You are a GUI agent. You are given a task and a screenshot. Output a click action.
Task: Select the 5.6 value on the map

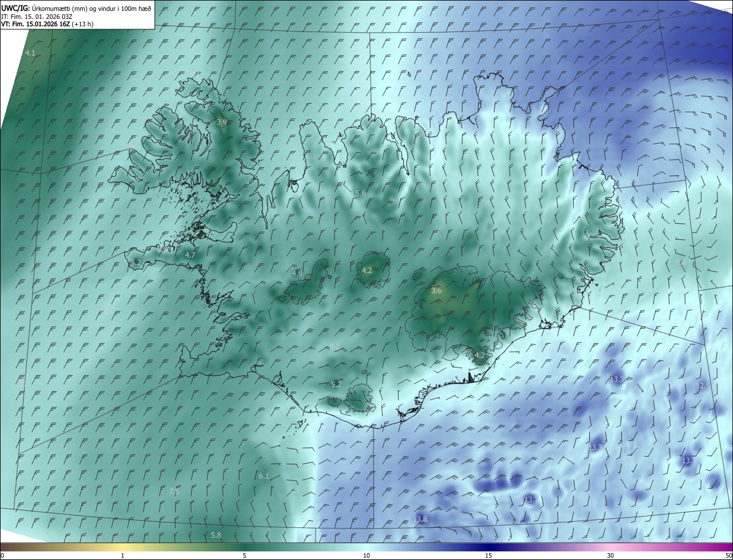coord(360,194)
